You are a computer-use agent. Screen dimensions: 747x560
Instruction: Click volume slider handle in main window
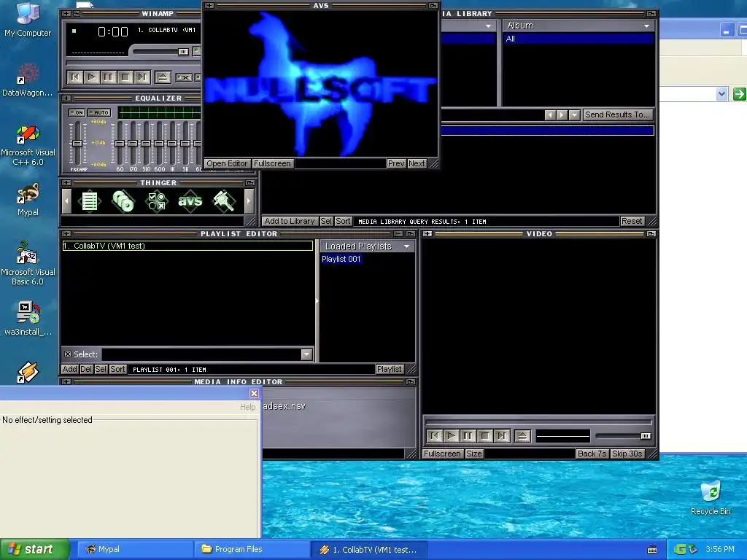tap(183, 52)
